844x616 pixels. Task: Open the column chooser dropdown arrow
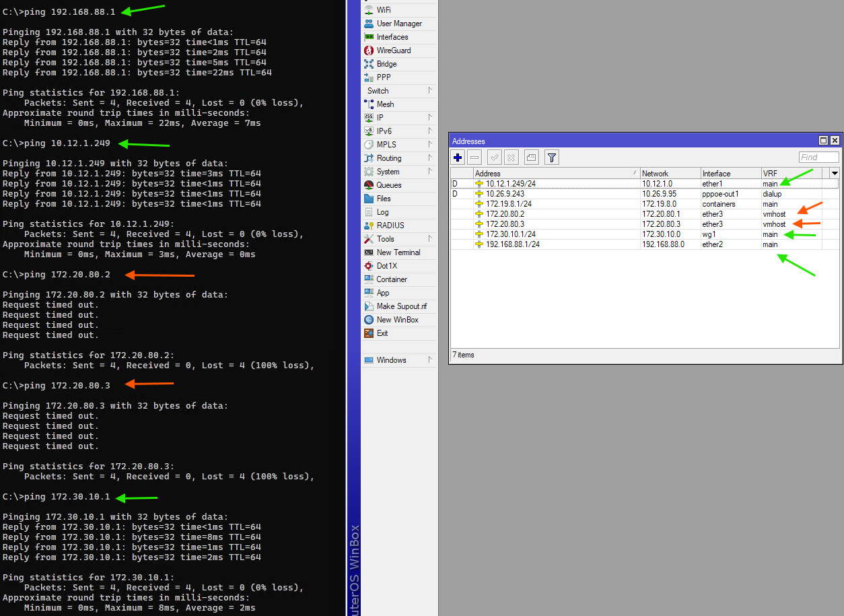pyautogui.click(x=835, y=174)
